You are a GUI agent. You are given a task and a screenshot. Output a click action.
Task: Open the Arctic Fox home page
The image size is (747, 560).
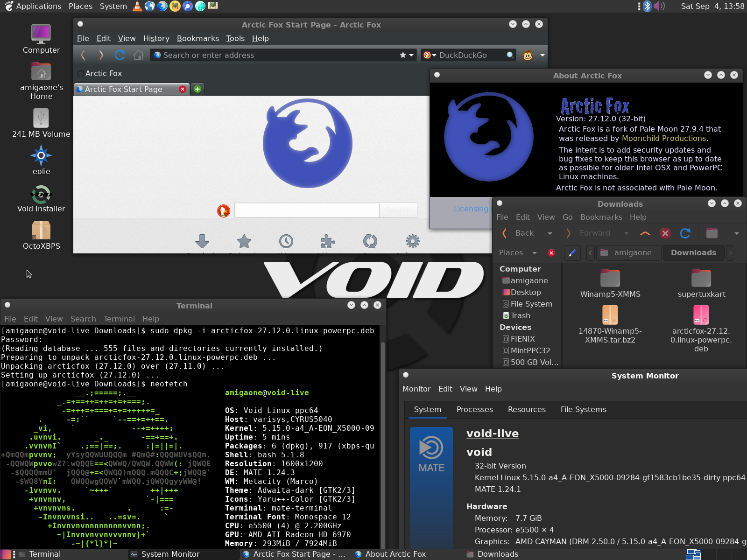(138, 55)
